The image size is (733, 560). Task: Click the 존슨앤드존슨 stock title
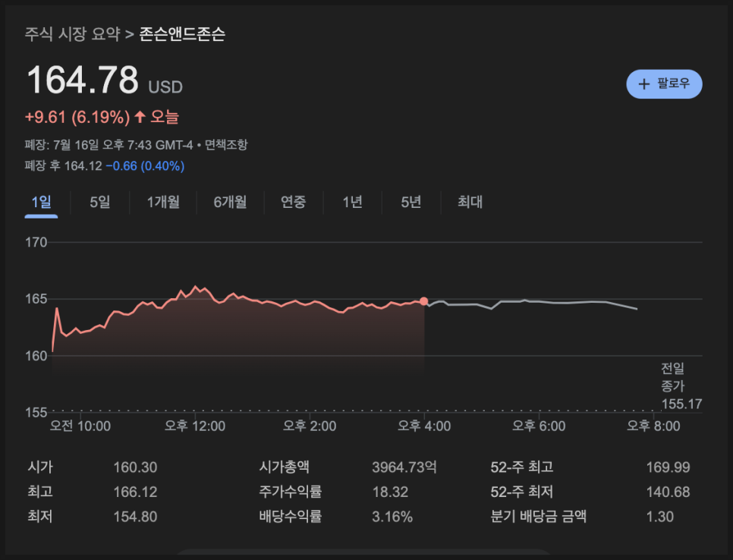pyautogui.click(x=182, y=34)
